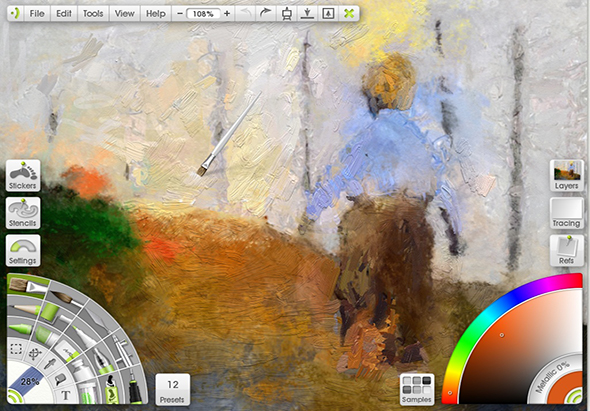Pick the Pencil tool
The image size is (590, 411).
(x=24, y=309)
